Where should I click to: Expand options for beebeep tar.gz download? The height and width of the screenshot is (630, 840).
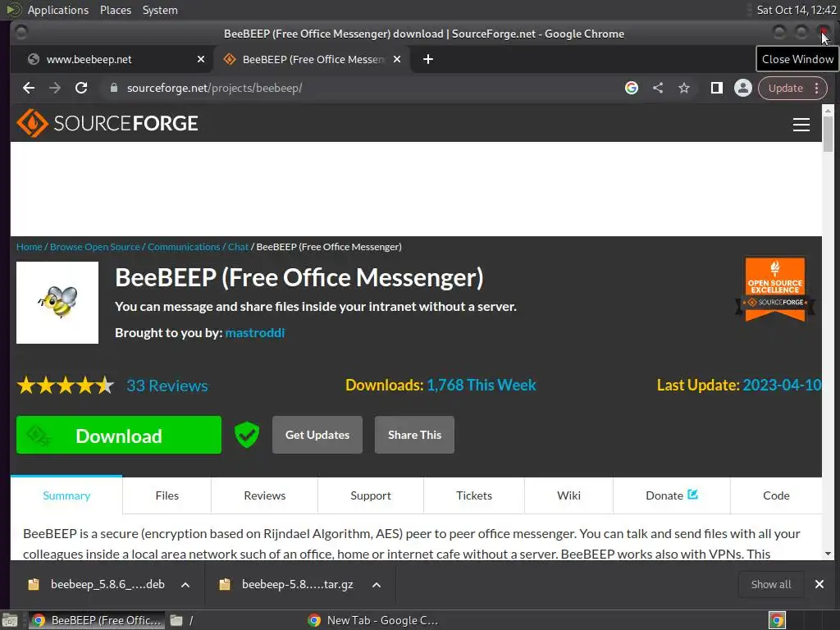(377, 584)
